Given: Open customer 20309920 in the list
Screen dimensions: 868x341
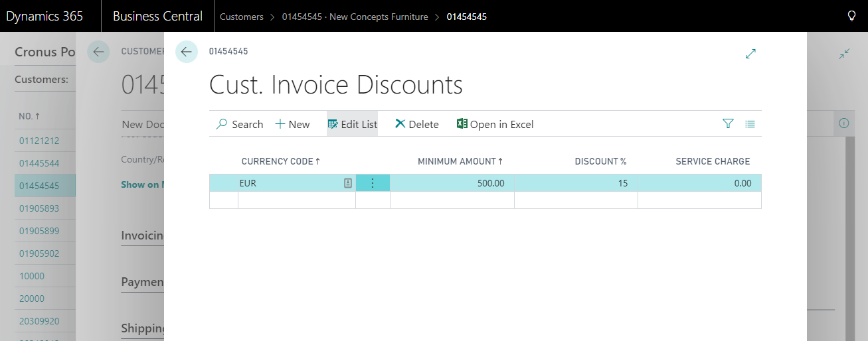Looking at the screenshot, I should (39, 321).
